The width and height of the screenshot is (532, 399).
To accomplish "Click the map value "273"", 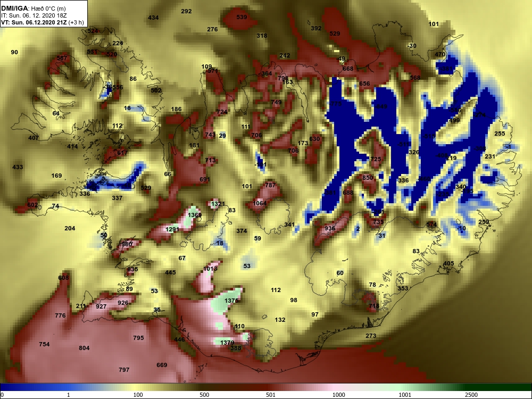I will click(x=371, y=336).
